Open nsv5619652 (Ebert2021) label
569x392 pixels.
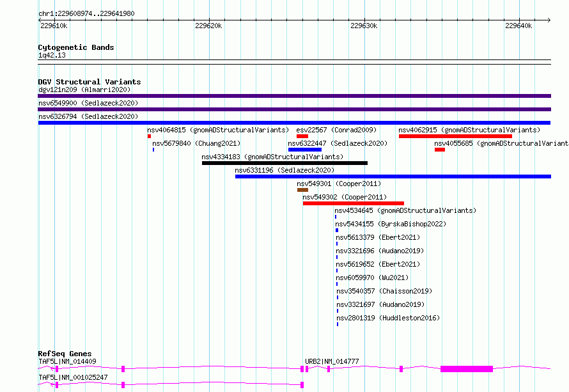[x=378, y=264]
